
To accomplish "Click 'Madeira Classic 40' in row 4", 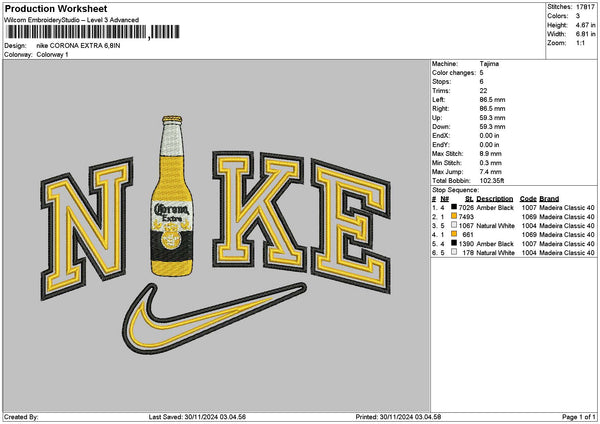I will click(567, 235).
